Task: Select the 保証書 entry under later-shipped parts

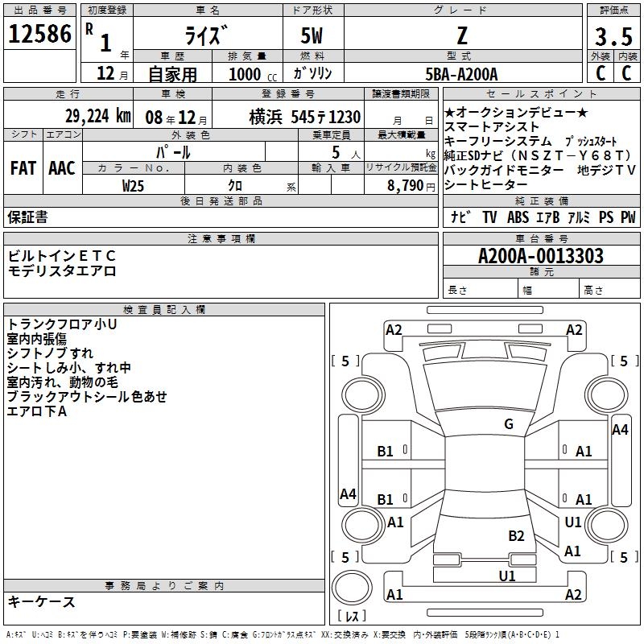Action: [x=27, y=217]
